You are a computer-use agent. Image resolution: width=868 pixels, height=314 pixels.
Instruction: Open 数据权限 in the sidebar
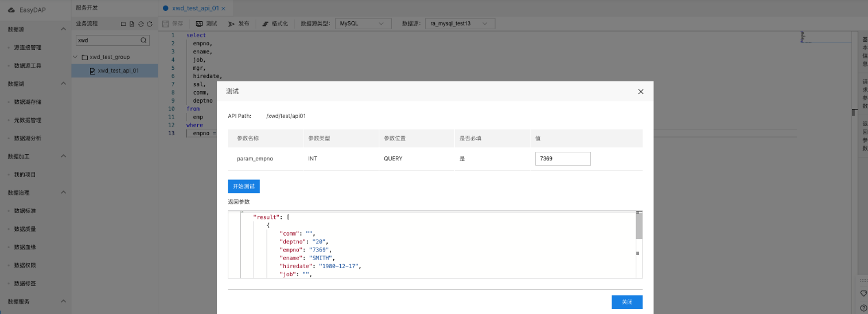tap(25, 265)
